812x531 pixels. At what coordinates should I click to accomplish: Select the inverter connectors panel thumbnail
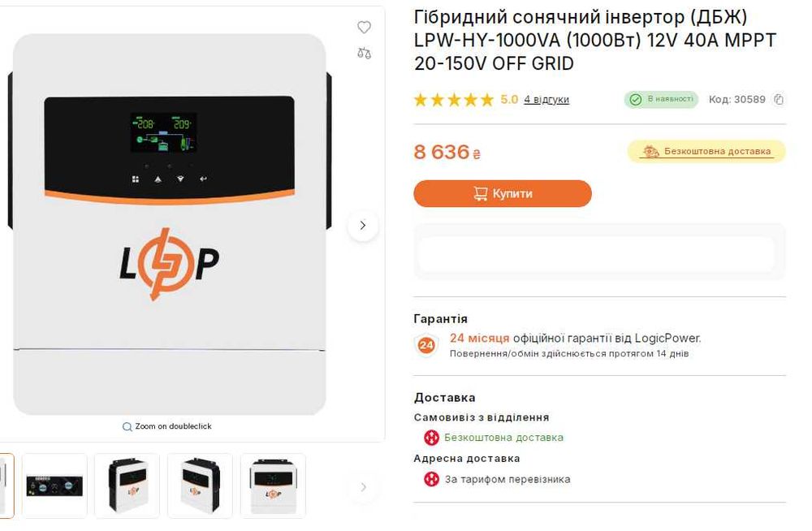coord(54,486)
